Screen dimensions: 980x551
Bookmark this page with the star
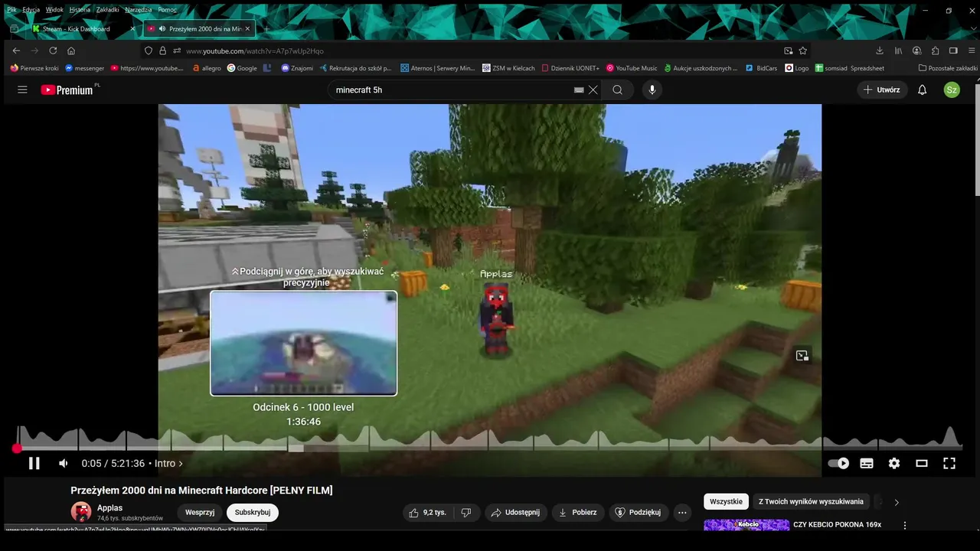pyautogui.click(x=803, y=51)
